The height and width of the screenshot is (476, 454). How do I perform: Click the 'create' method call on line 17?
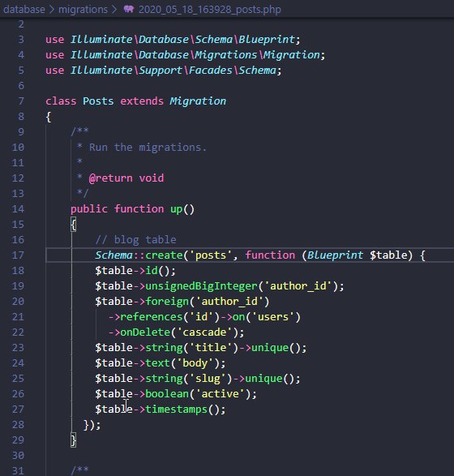click(164, 255)
